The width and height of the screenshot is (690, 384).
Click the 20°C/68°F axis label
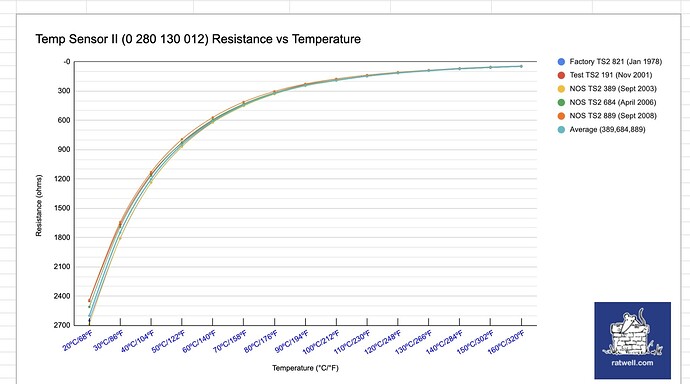coord(78,341)
